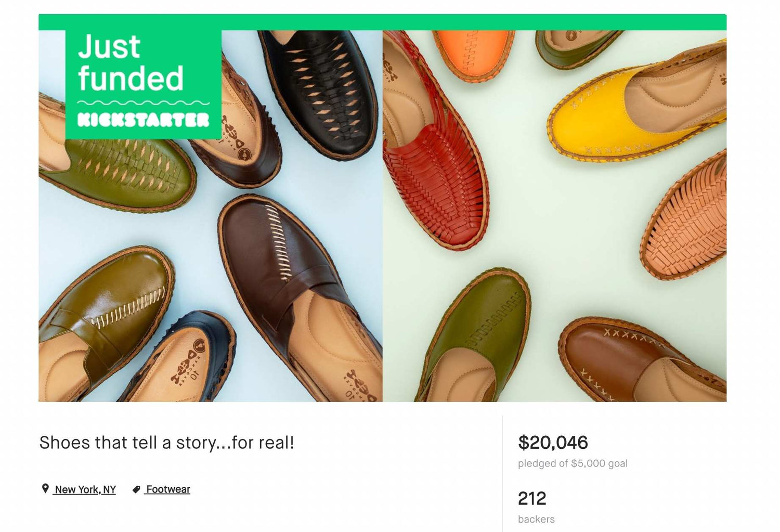Click the tag icon beside Footwear
Screen dimensions: 780x532
[x=136, y=489]
